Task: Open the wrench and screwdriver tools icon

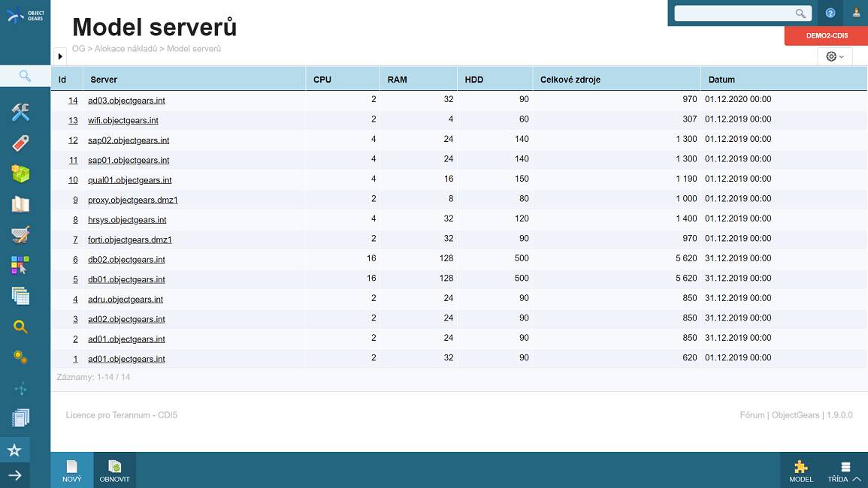Action: (20, 113)
